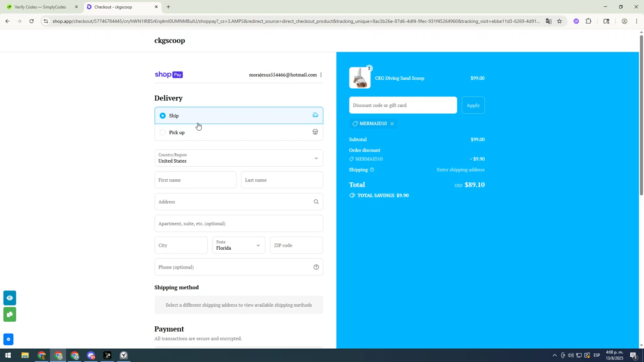Select the Checkout - ckgscoop tab
Image resolution: width=644 pixels, height=362 pixels.
pos(116,7)
